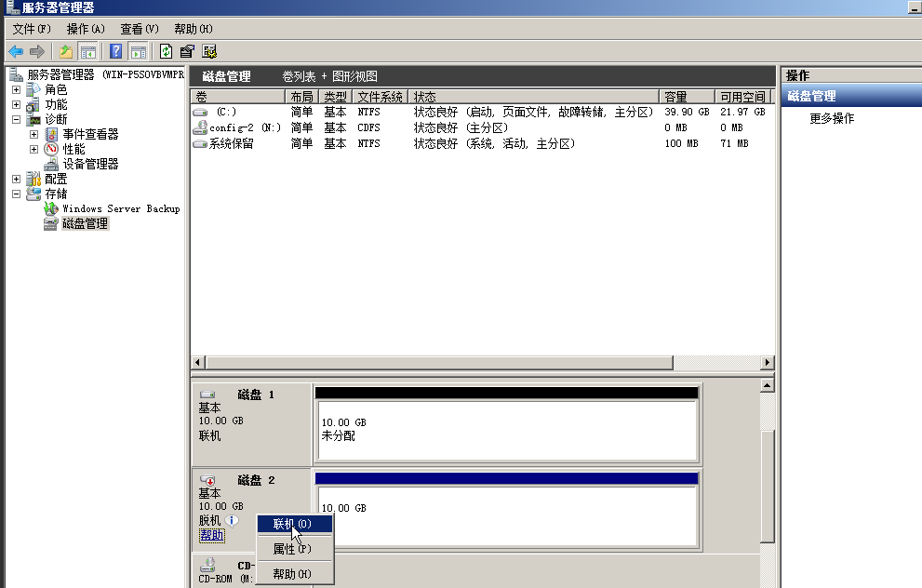The width and height of the screenshot is (922, 588).
Task: Choose 属性 from the context menu
Action: coord(293,549)
